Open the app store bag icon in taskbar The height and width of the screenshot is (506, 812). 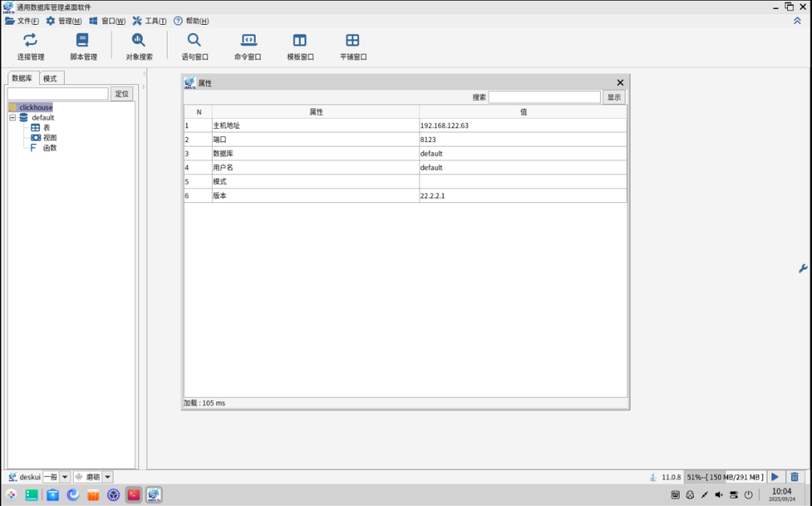pyautogui.click(x=93, y=495)
